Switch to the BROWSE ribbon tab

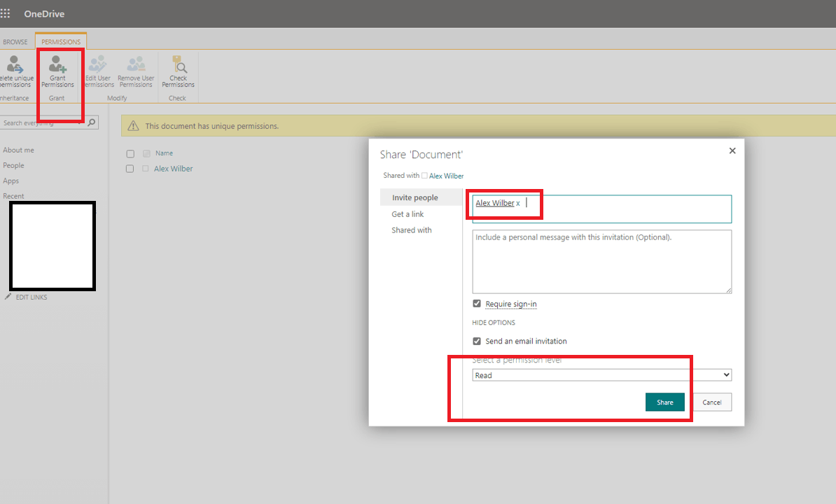tap(15, 41)
